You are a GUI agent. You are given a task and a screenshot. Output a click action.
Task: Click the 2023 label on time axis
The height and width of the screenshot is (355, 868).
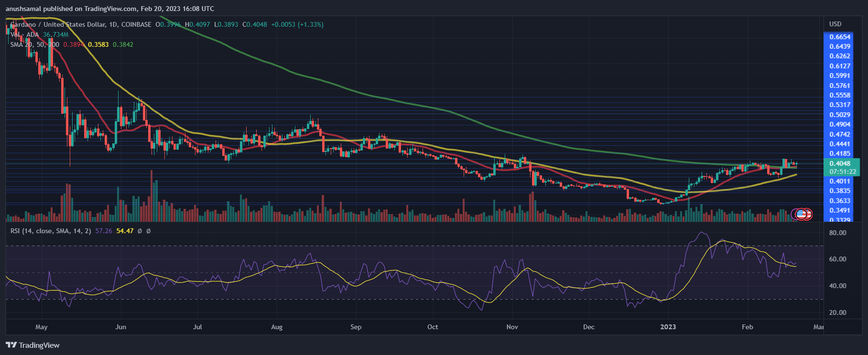[x=668, y=327]
